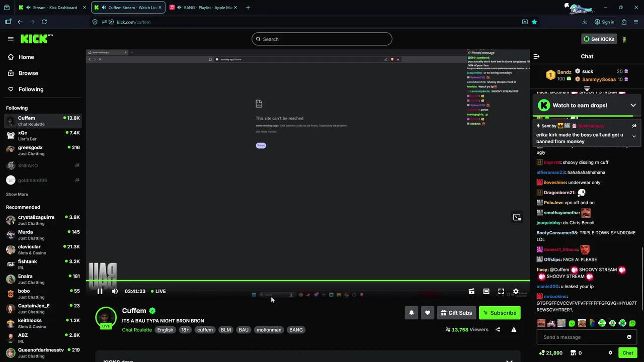The image size is (644, 362).
Task: Open offline SNEAKO channel
Action: (x=43, y=165)
